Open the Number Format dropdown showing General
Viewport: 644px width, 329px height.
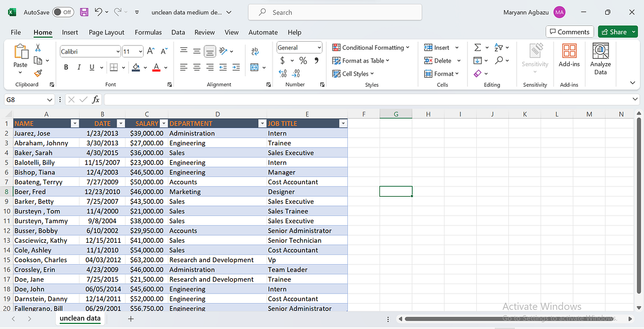coord(298,47)
